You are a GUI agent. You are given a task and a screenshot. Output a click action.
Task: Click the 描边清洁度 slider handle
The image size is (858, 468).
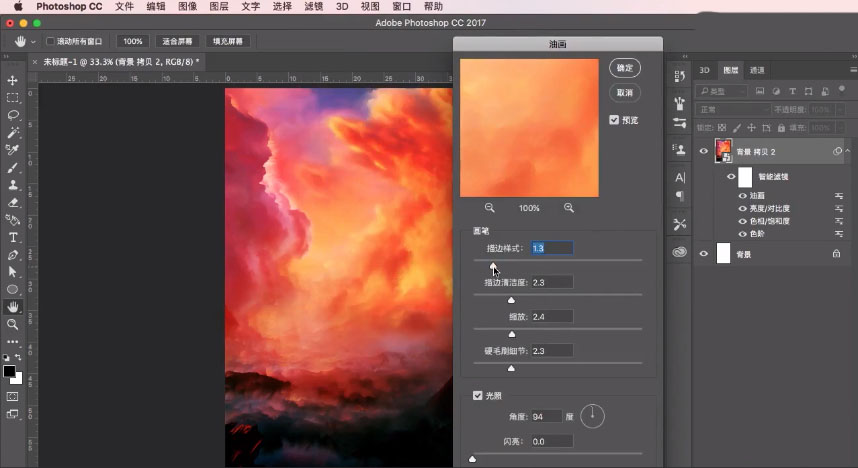511,300
